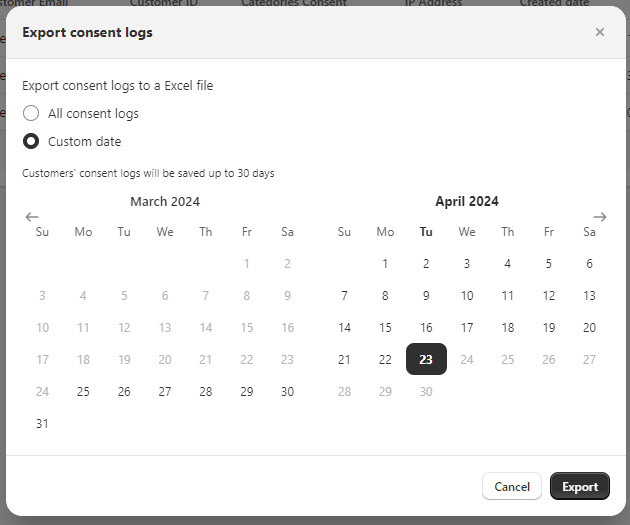Cancel the export dialog

pos(512,487)
